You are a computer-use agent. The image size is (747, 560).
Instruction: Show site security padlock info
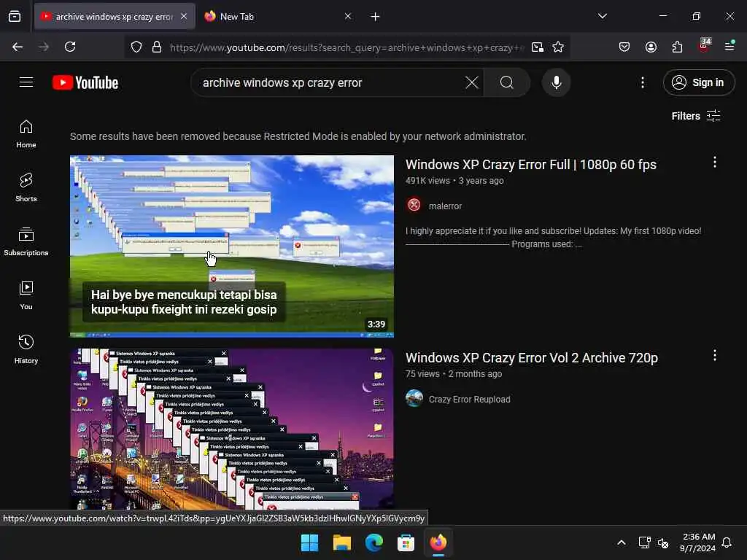tap(157, 47)
